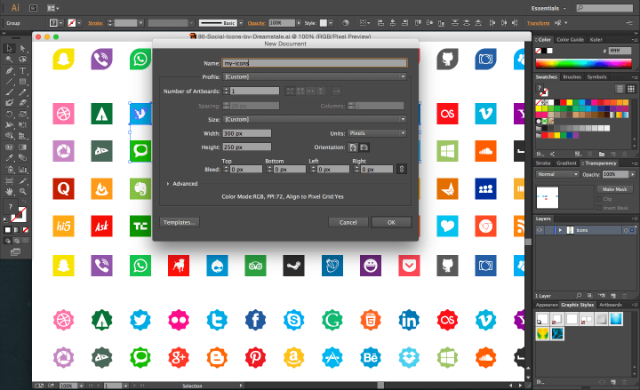The height and width of the screenshot is (390, 640).
Task: Select the Paintbrush tool
Action: (x=9, y=92)
